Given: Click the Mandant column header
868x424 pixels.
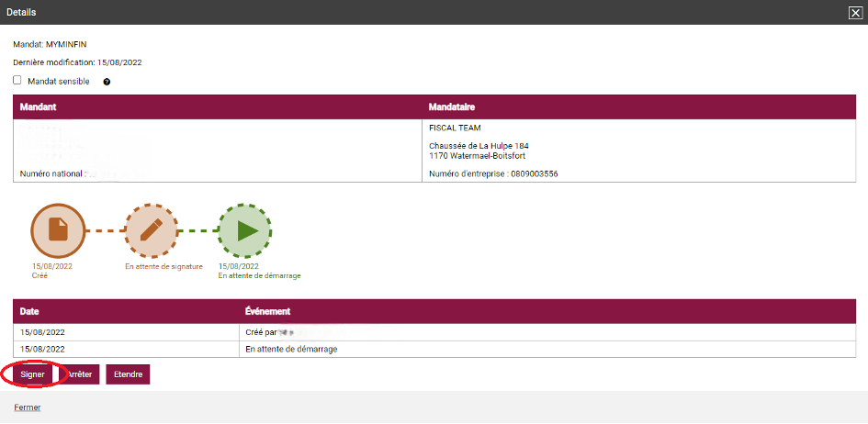Looking at the screenshot, I should [39, 107].
